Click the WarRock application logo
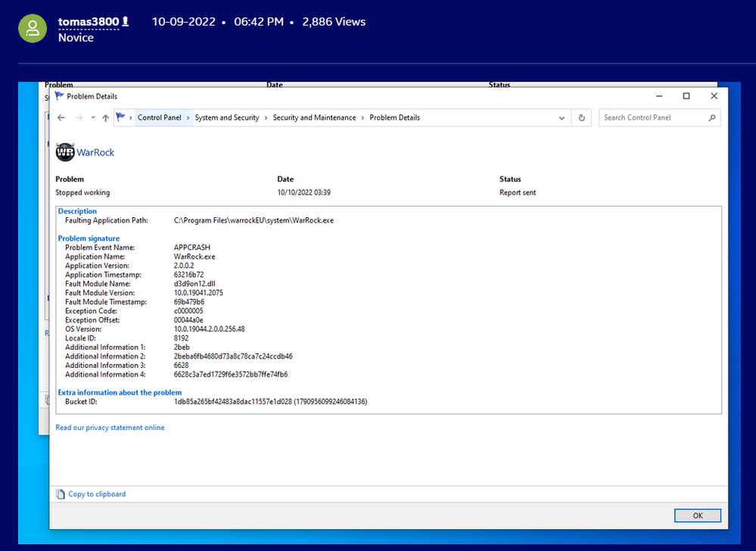756x551 pixels. click(x=65, y=152)
